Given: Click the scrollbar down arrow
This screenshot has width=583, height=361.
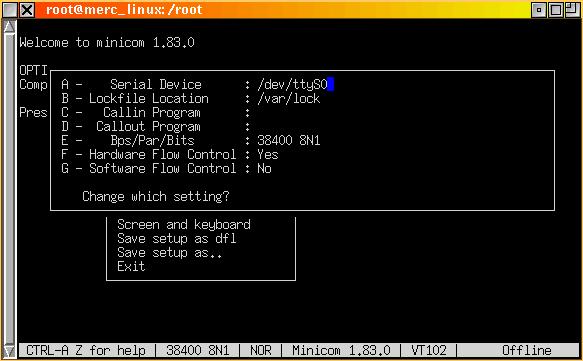Looking at the screenshot, I should (9, 350).
